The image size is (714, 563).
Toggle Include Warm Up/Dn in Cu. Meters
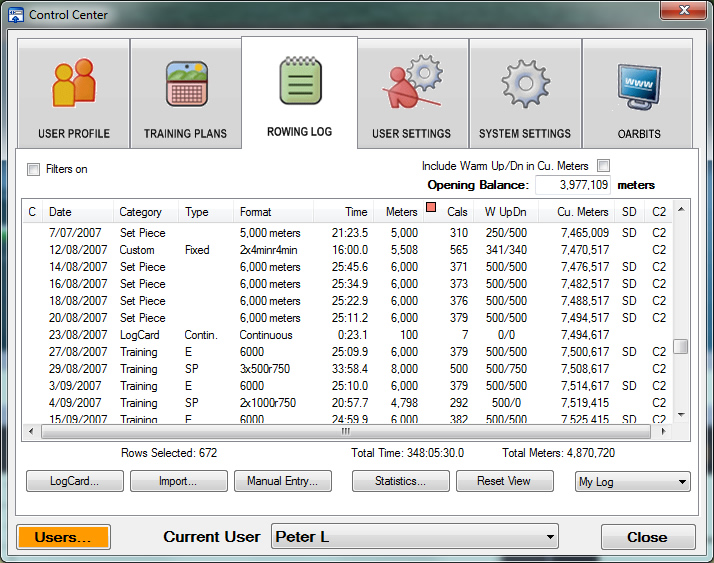[603, 166]
